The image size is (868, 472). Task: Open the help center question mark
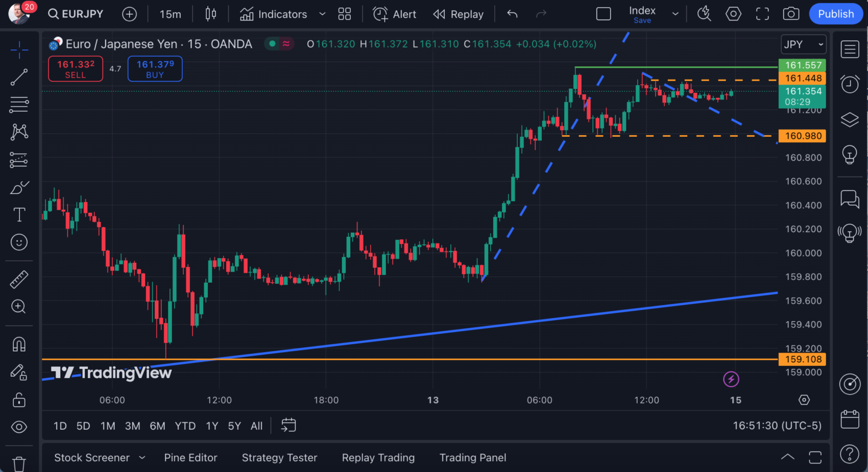point(850,454)
